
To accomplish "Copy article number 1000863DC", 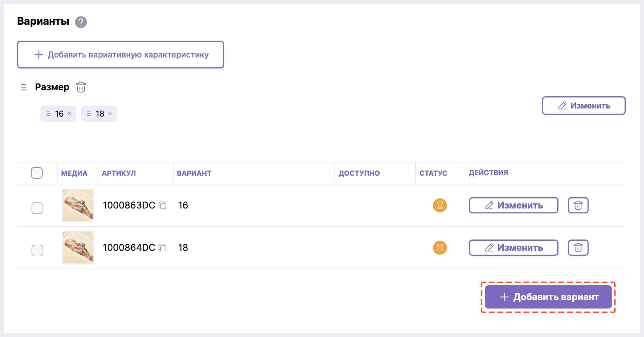I will [x=162, y=205].
